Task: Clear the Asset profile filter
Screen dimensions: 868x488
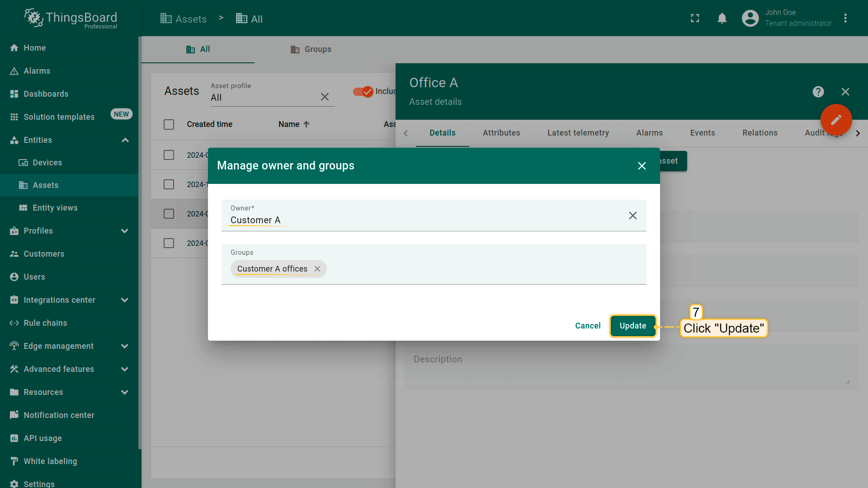Action: (x=325, y=97)
